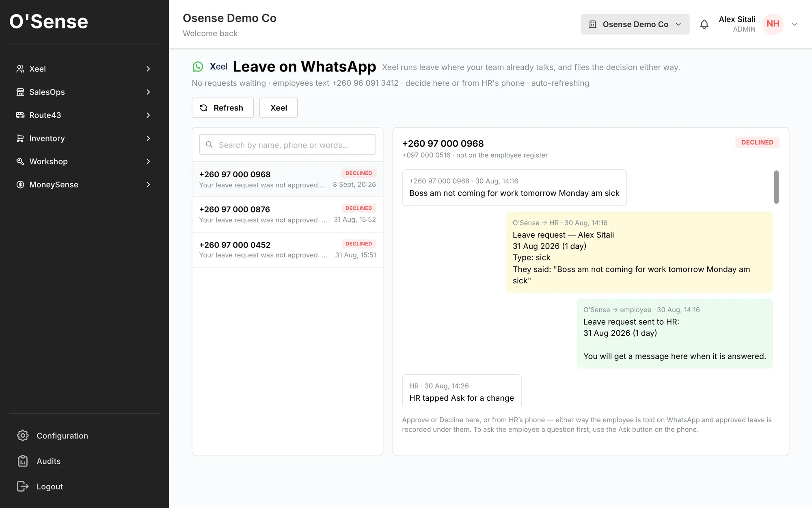Click the SalesOps store icon
Image resolution: width=812 pixels, height=508 pixels.
point(20,92)
